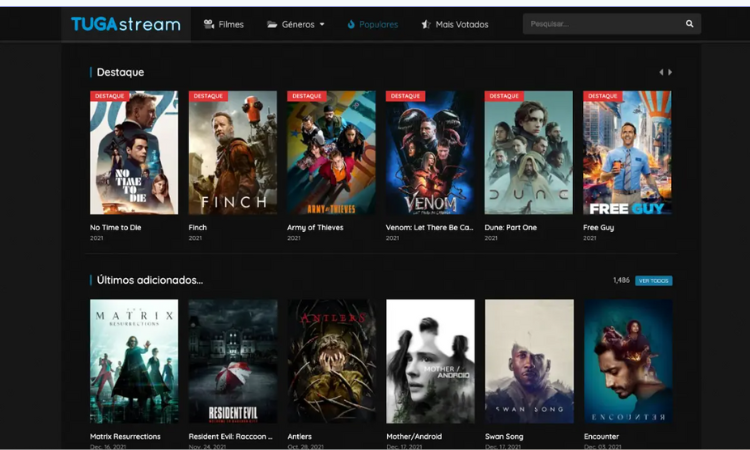Click the Army of Thieves title
This screenshot has height=450, width=750.
pos(315,228)
